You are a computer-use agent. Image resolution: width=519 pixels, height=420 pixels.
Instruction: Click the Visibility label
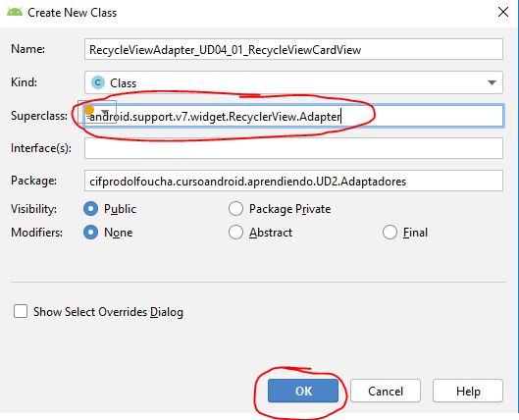coord(33,209)
